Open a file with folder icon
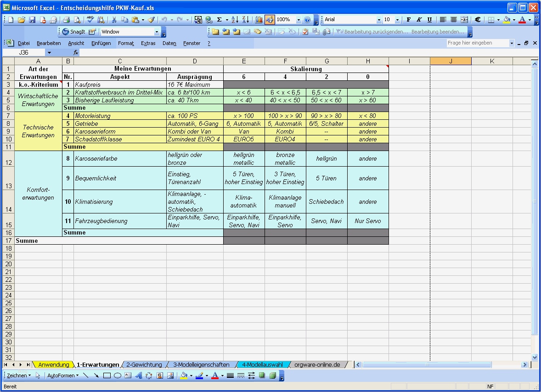 click(22, 20)
